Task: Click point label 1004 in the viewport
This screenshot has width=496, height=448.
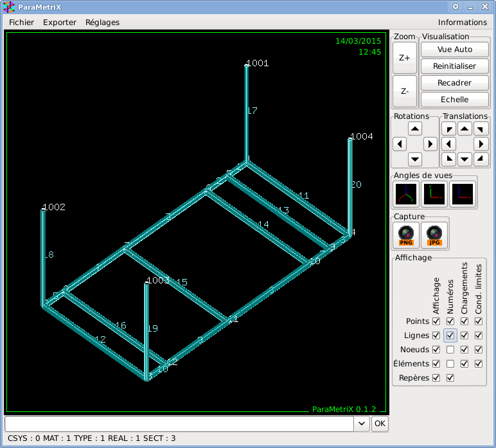Action: [362, 136]
